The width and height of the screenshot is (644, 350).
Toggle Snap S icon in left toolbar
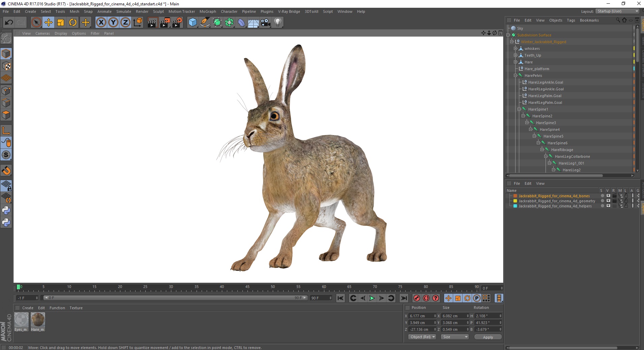point(6,155)
